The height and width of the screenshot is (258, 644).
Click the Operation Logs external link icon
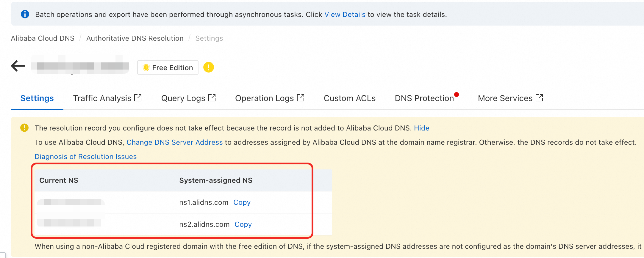[301, 98]
